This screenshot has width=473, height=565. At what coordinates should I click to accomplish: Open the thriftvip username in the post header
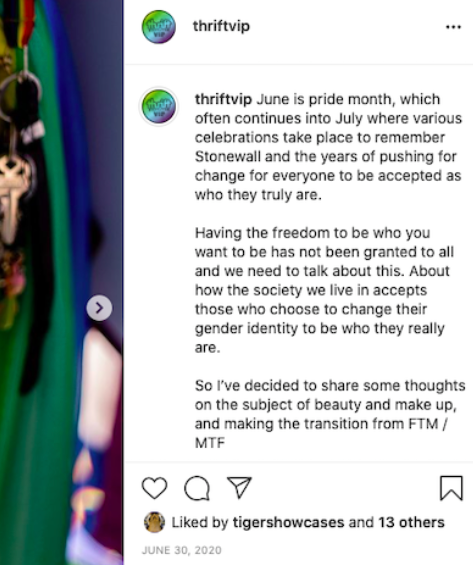[221, 26]
